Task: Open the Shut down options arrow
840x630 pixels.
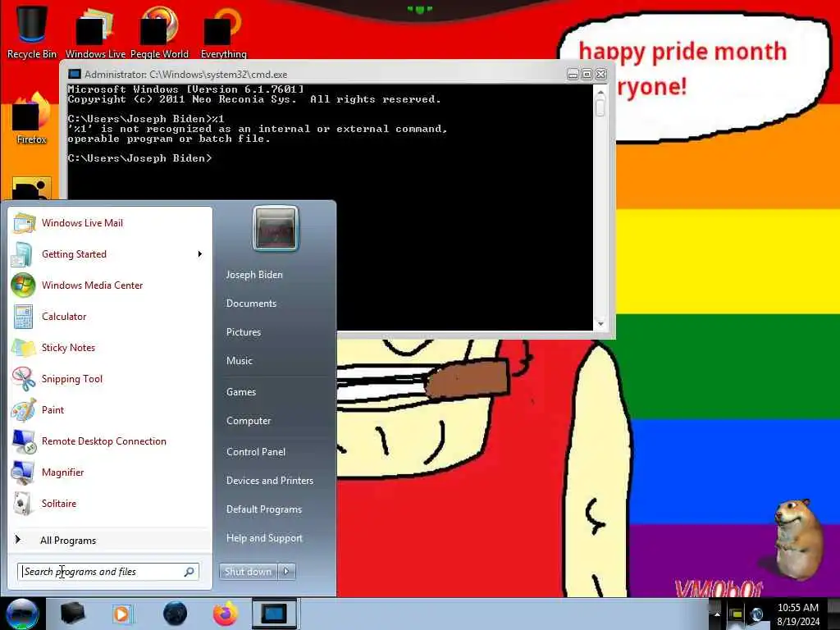Action: 286,572
